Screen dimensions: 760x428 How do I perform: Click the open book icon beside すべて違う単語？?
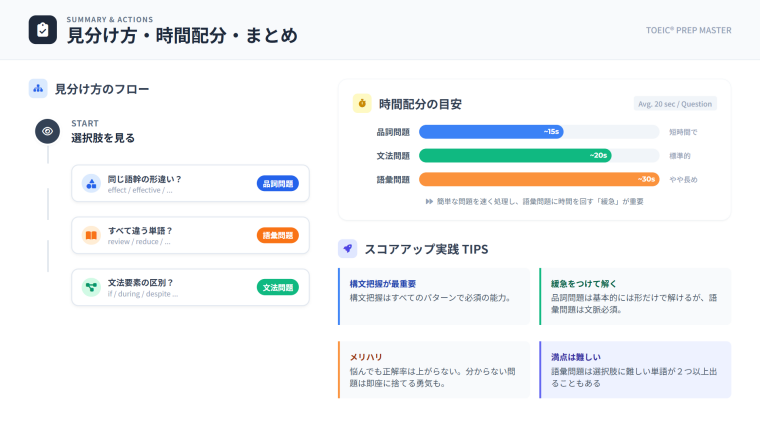pos(91,235)
